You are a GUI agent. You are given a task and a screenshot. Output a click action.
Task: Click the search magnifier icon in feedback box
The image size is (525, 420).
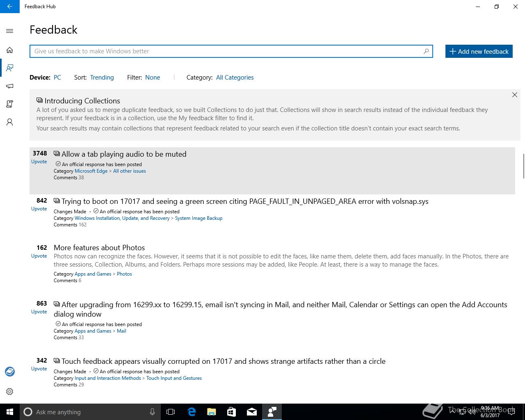point(426,51)
